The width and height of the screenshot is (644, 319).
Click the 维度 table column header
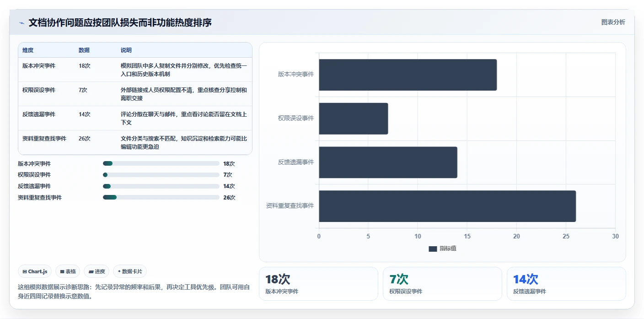point(28,50)
